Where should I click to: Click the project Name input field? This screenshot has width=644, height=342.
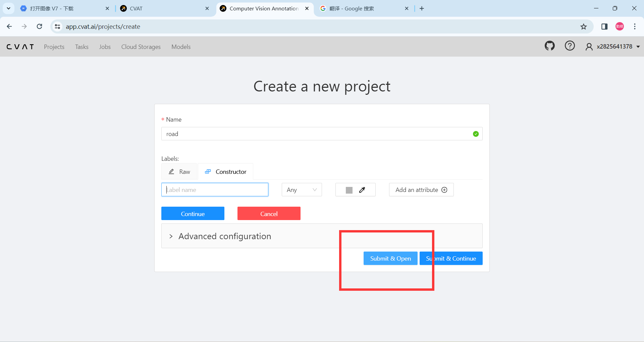pyautogui.click(x=322, y=134)
